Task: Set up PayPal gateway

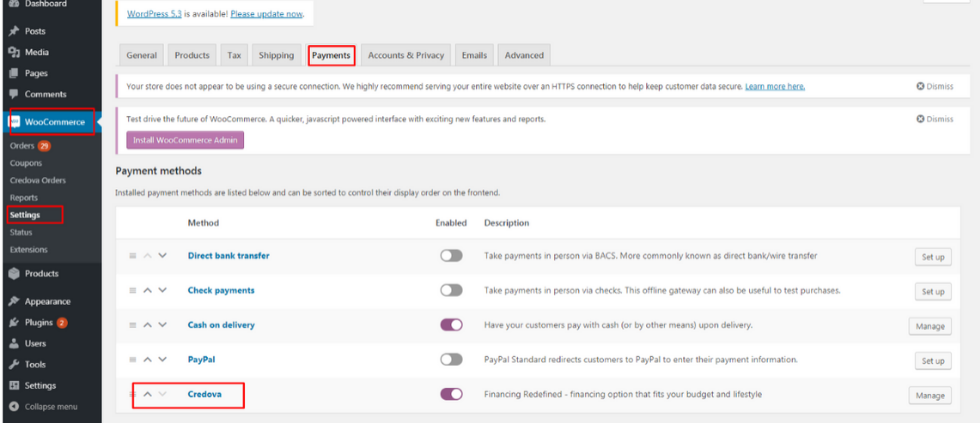Action: pos(932,361)
